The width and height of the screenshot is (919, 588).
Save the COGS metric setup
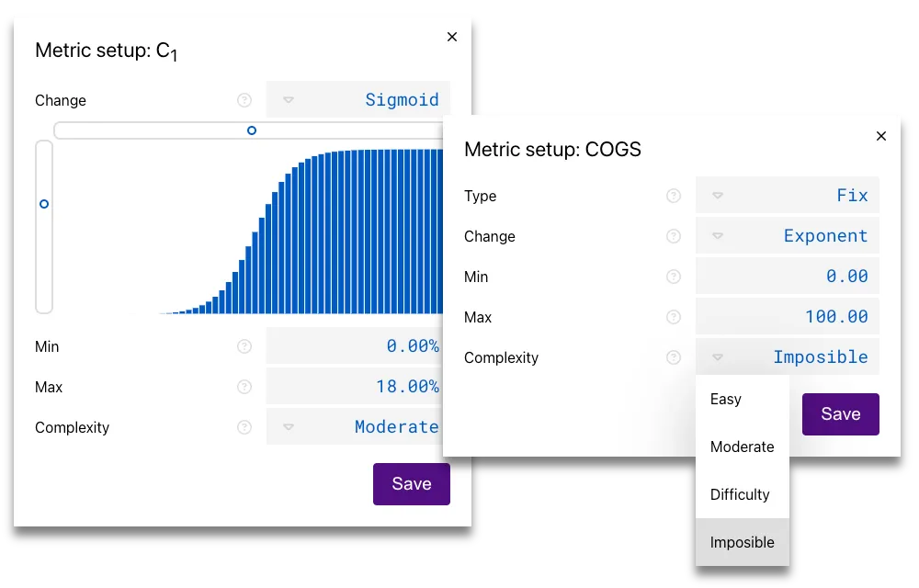pos(840,414)
